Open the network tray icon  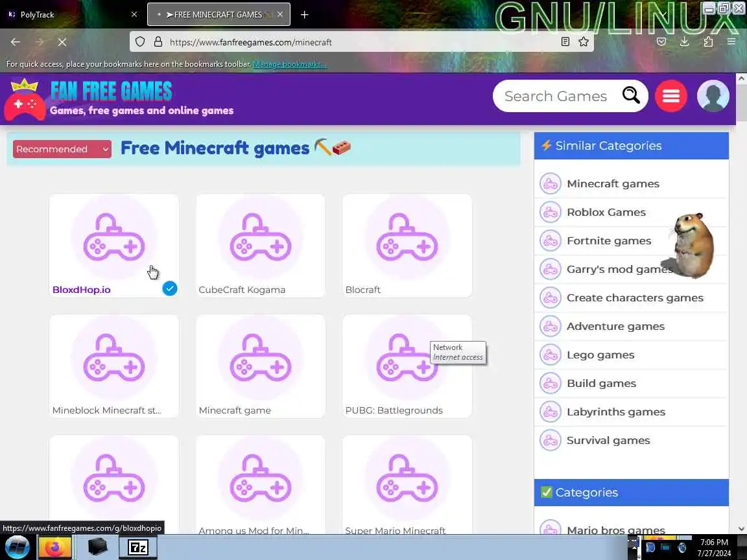(x=665, y=548)
